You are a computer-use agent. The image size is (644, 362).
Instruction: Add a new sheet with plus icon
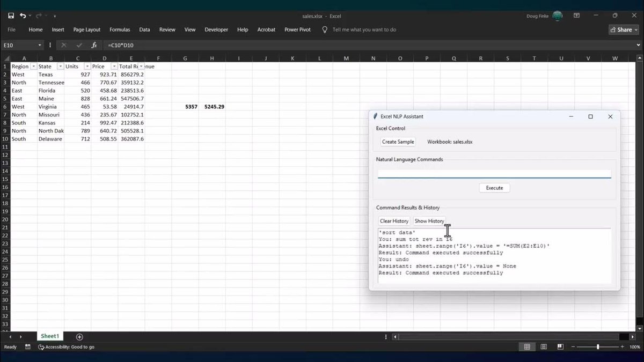[x=79, y=337]
